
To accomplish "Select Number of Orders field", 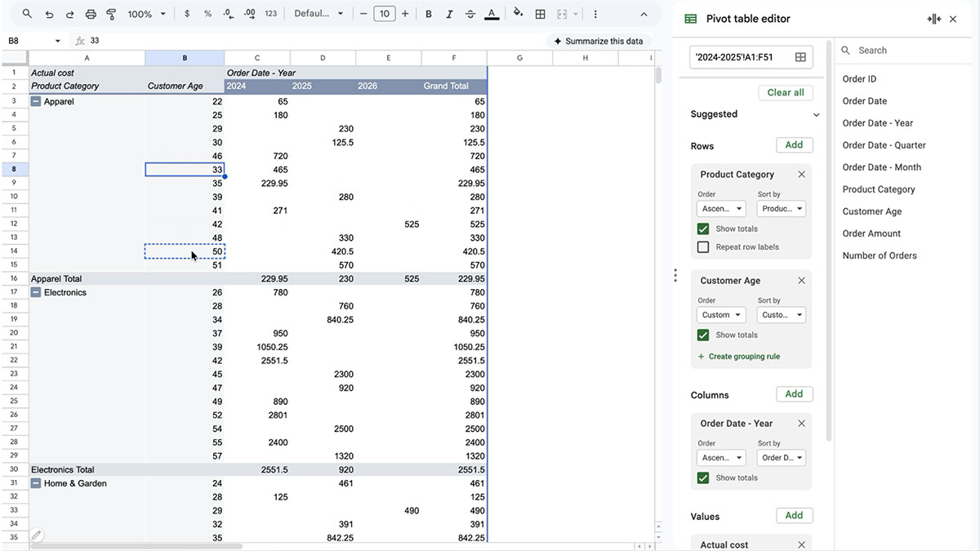I will coord(880,256).
